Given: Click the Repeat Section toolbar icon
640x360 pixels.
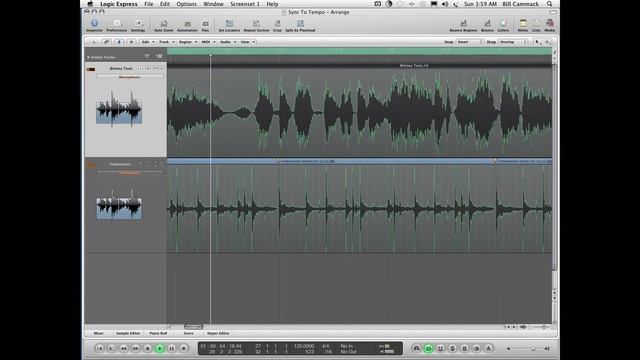Looking at the screenshot, I should [x=256, y=25].
